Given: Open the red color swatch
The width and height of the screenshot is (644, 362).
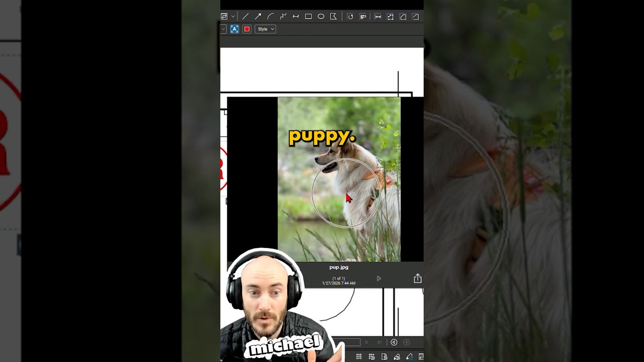Looking at the screenshot, I should click(x=247, y=29).
